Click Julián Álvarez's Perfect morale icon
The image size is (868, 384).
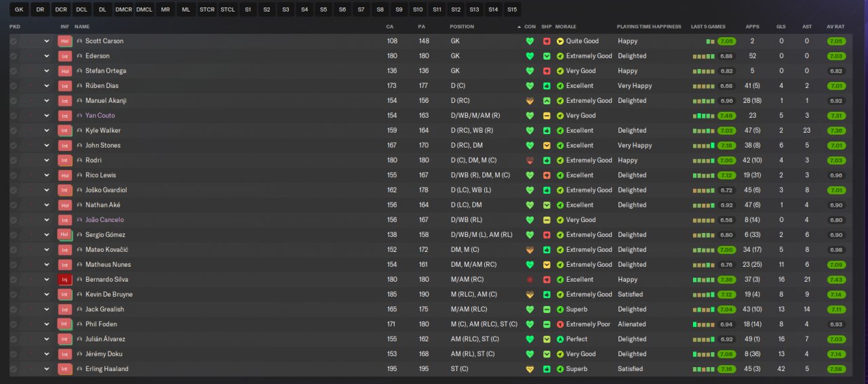pos(560,339)
